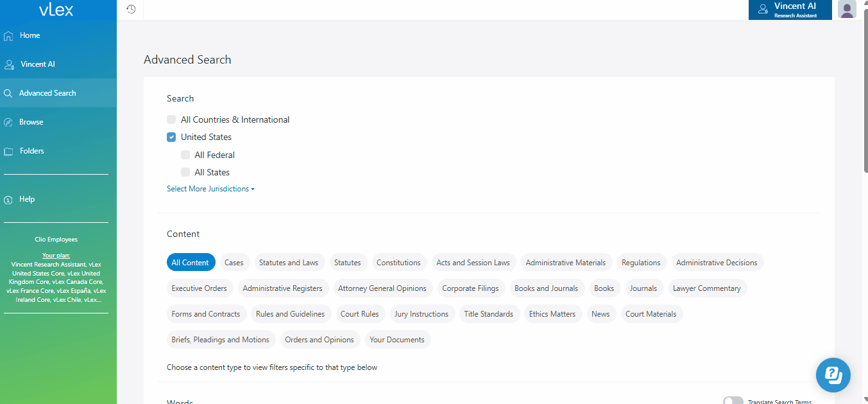
Task: Go to Advanced Search in sidebar
Action: coord(47,93)
